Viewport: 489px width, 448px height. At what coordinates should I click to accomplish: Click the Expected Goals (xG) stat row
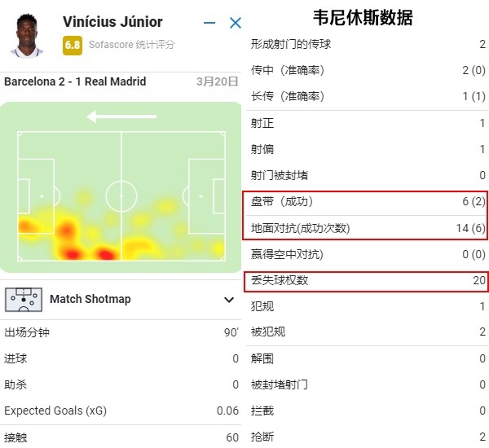(x=121, y=411)
